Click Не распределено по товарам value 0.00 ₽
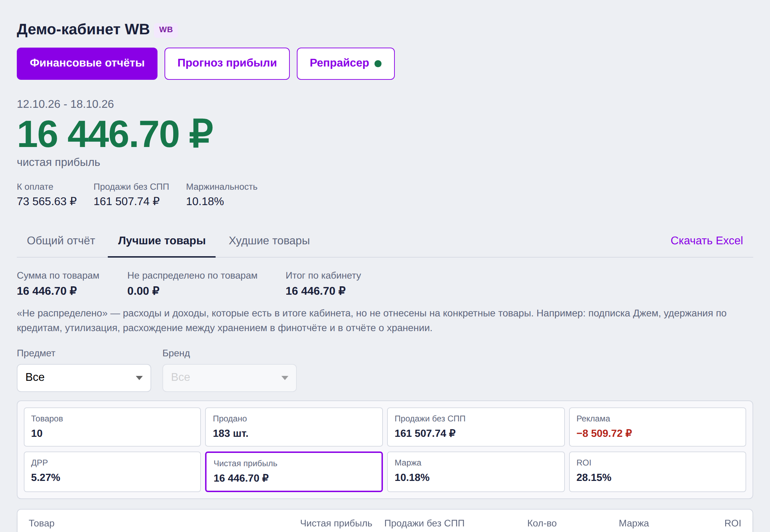770x532 pixels. 143,291
